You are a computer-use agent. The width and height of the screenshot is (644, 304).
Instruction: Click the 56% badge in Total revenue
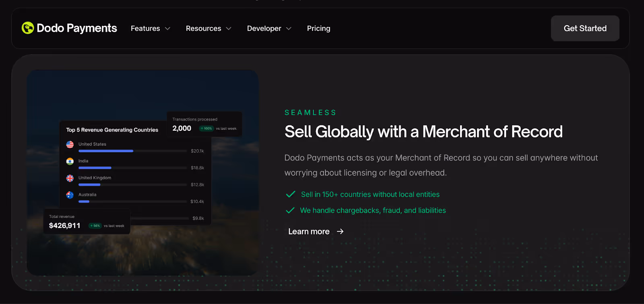[x=95, y=226]
